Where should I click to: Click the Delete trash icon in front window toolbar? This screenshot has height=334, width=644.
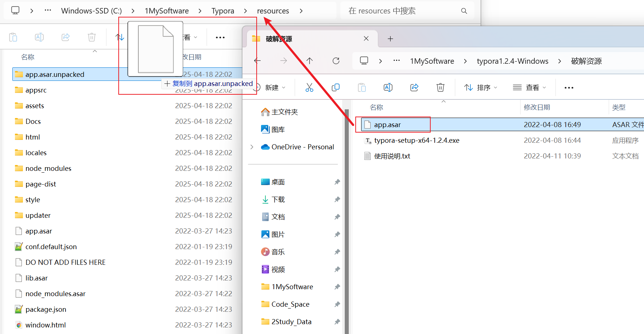point(440,87)
